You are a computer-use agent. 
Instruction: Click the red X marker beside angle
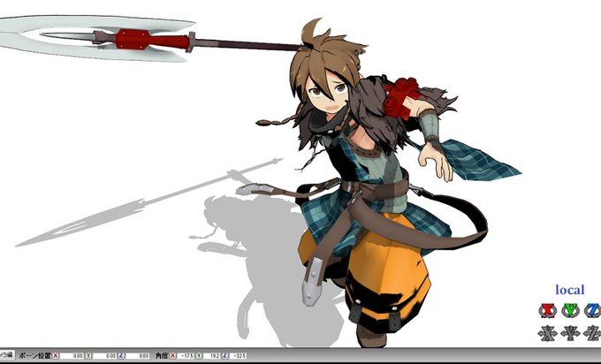(x=173, y=355)
